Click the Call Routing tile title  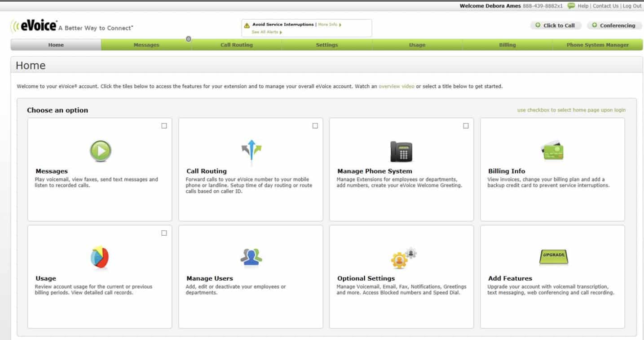pyautogui.click(x=207, y=171)
